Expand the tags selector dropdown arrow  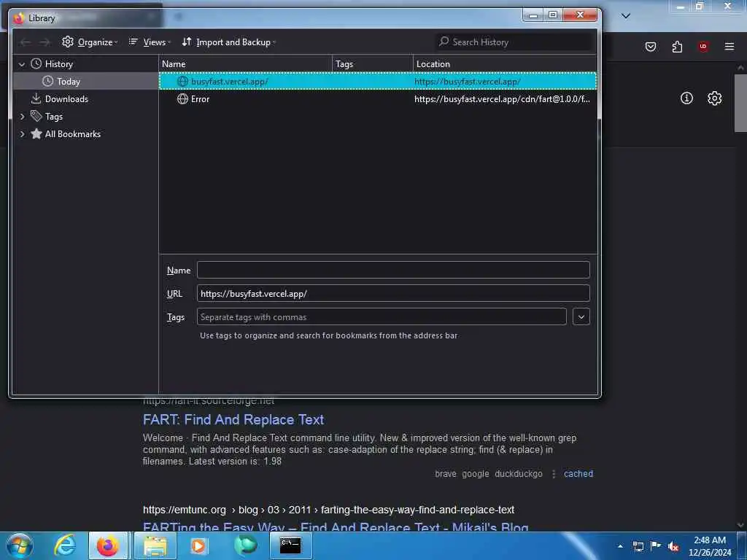click(581, 316)
